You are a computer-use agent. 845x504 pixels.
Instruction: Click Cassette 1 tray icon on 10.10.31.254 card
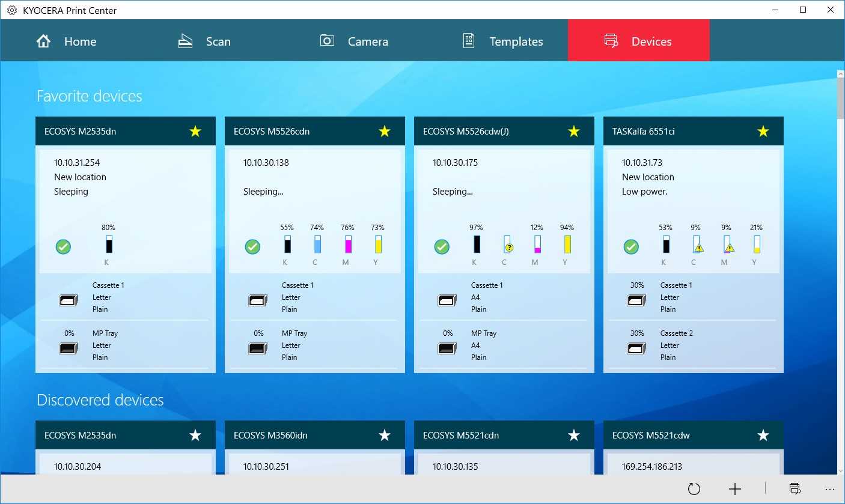point(69,300)
